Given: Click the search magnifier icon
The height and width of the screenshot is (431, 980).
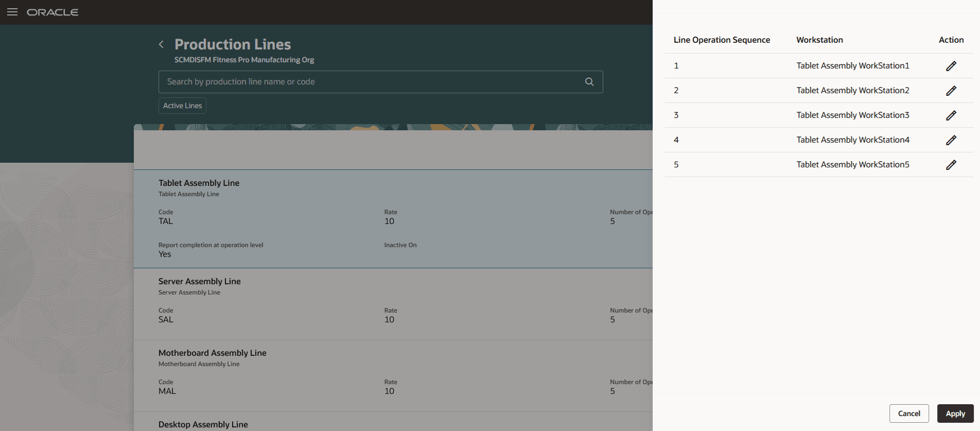Looking at the screenshot, I should [589, 82].
